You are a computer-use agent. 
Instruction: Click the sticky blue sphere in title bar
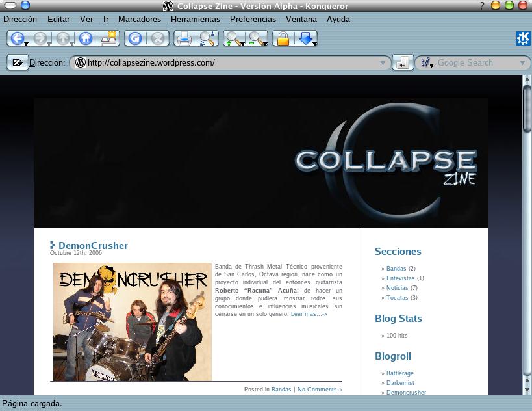coord(25,5)
